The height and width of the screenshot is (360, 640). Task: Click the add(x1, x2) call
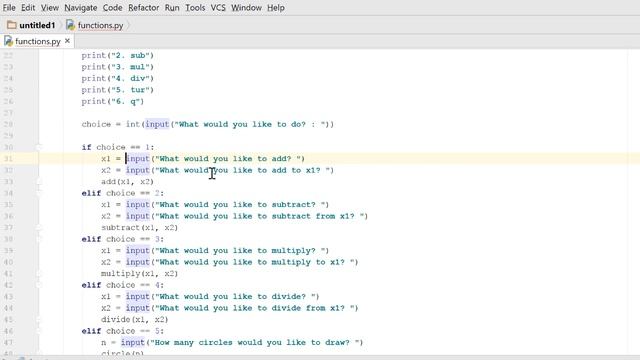[x=127, y=182]
